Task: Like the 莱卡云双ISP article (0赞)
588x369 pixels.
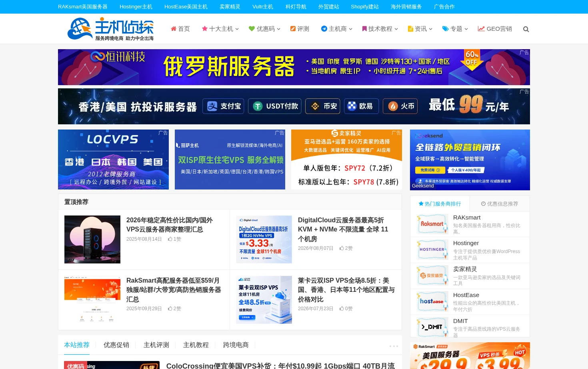Action: click(x=346, y=309)
